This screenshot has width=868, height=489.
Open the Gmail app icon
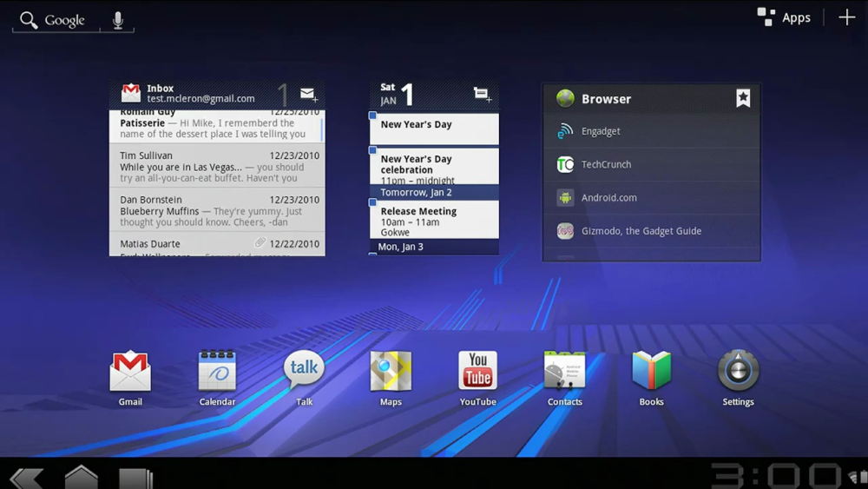(130, 372)
